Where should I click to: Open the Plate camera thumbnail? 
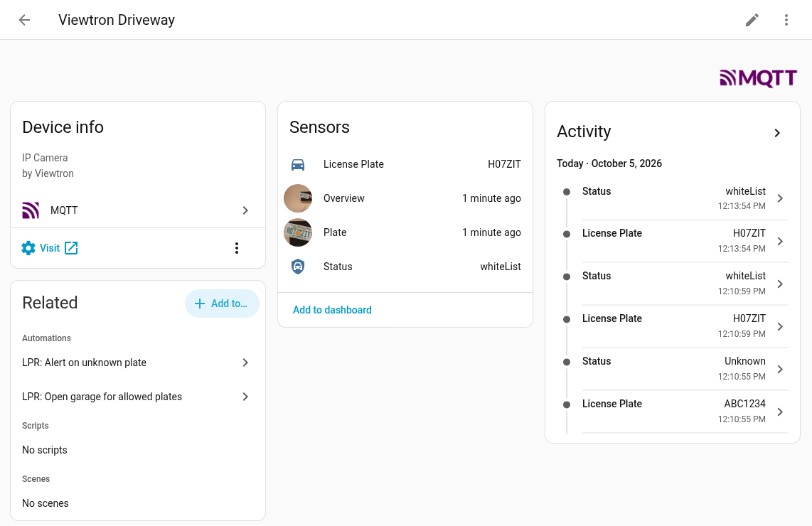(x=298, y=232)
